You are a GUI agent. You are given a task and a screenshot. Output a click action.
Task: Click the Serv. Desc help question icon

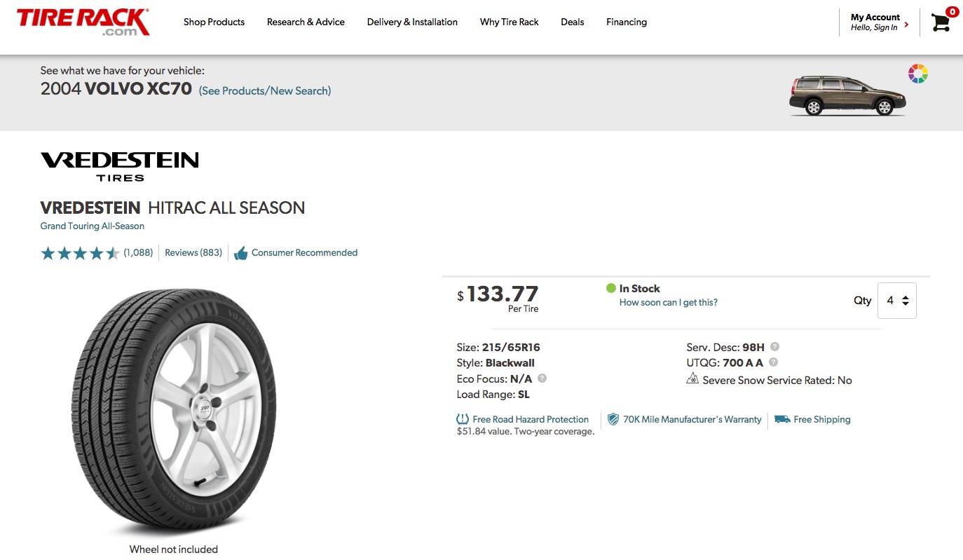pos(774,346)
